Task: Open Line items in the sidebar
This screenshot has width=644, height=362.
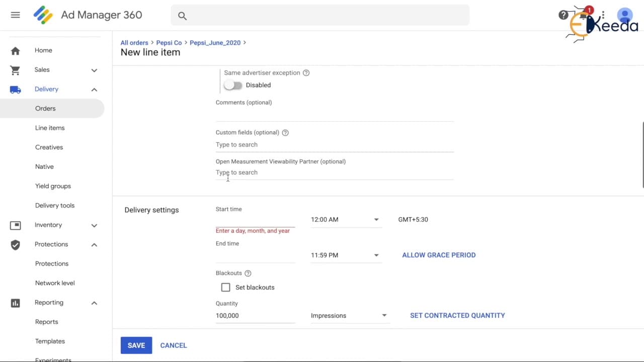Action: [x=50, y=128]
